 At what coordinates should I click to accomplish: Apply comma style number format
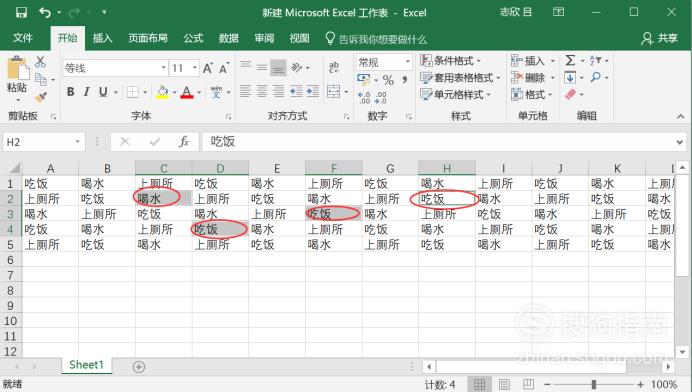coord(405,80)
